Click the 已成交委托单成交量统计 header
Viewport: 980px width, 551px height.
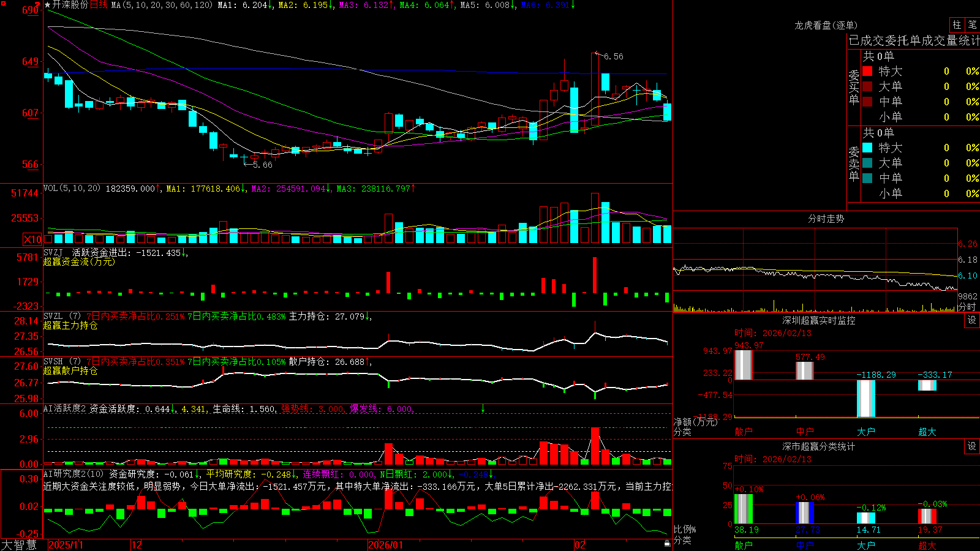point(914,40)
